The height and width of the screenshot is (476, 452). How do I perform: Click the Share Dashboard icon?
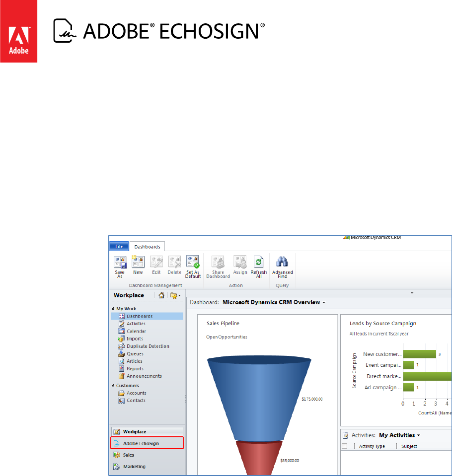pyautogui.click(x=218, y=262)
